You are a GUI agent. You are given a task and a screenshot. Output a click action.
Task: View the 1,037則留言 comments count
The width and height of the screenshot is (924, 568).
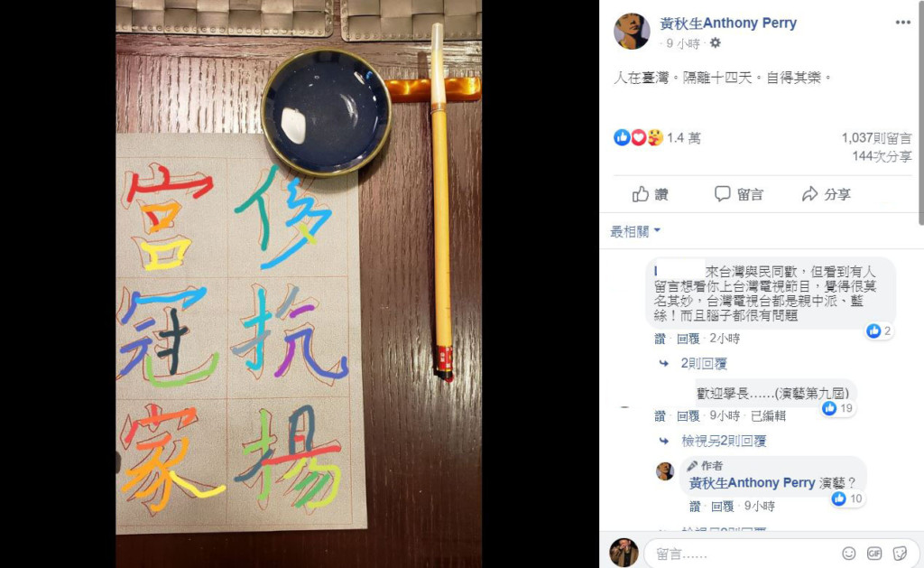point(876,138)
